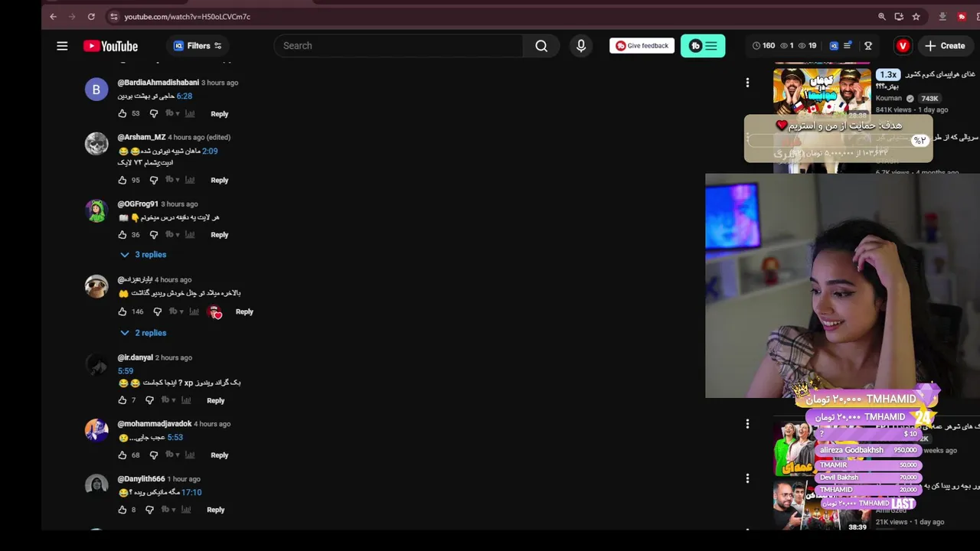Open @mohammadjavadok channel link
The height and width of the screenshot is (551, 980).
[154, 424]
